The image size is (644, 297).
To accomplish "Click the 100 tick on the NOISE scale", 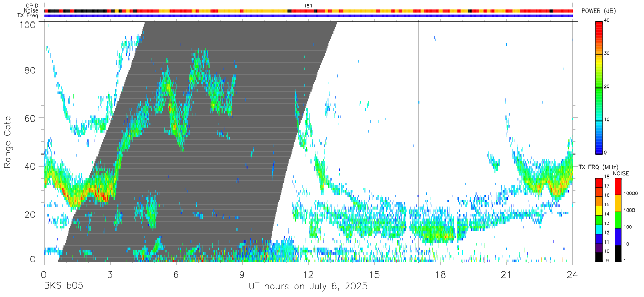I will 627,227.
